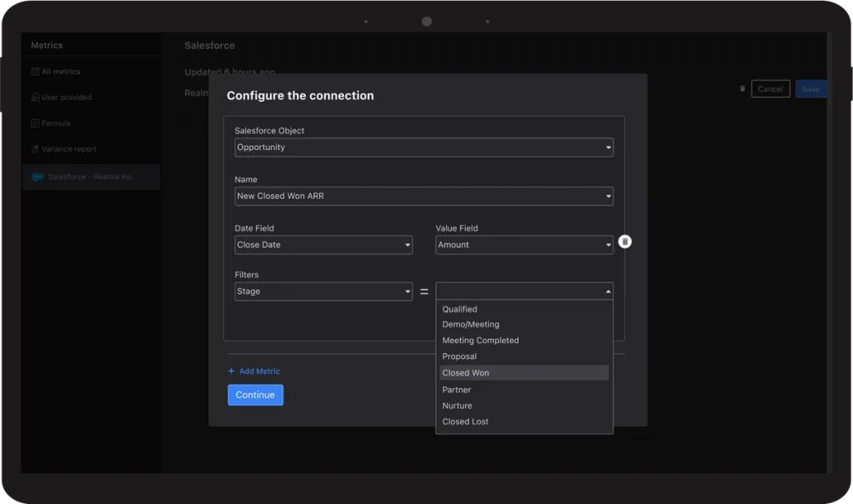Click the Salesforce Object label

[269, 131]
